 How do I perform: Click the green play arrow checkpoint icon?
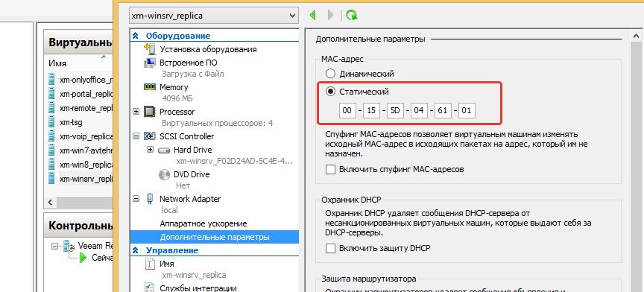coord(83,258)
